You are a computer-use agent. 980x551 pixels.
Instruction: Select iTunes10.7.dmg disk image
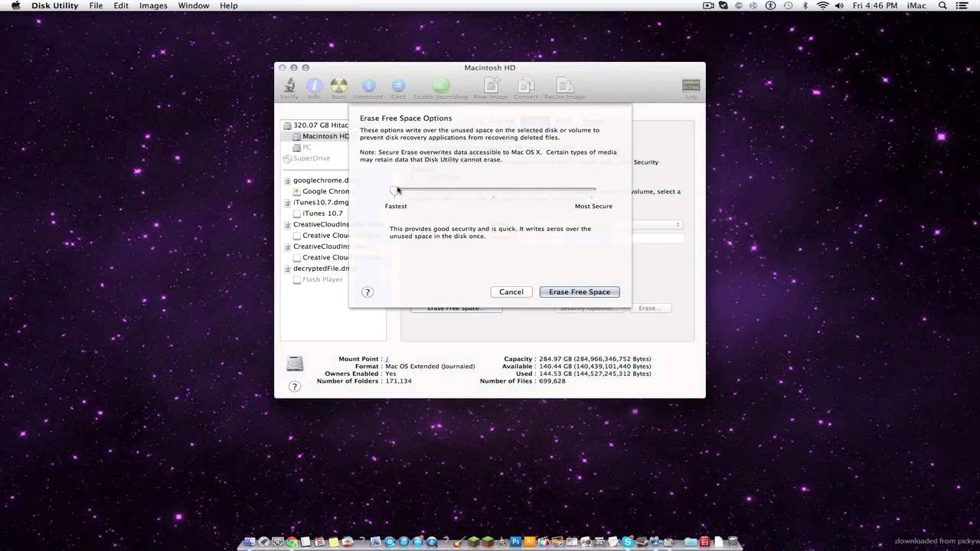click(315, 202)
